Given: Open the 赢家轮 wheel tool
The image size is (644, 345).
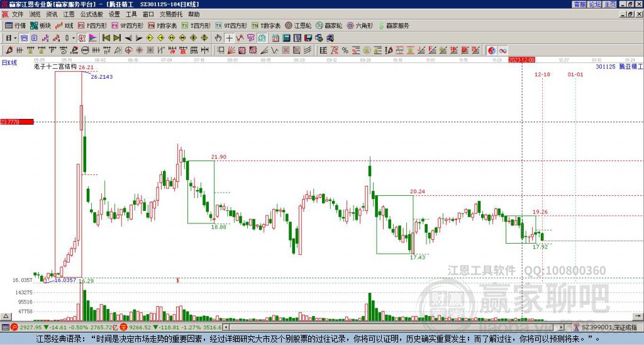Looking at the screenshot, I should (329, 25).
